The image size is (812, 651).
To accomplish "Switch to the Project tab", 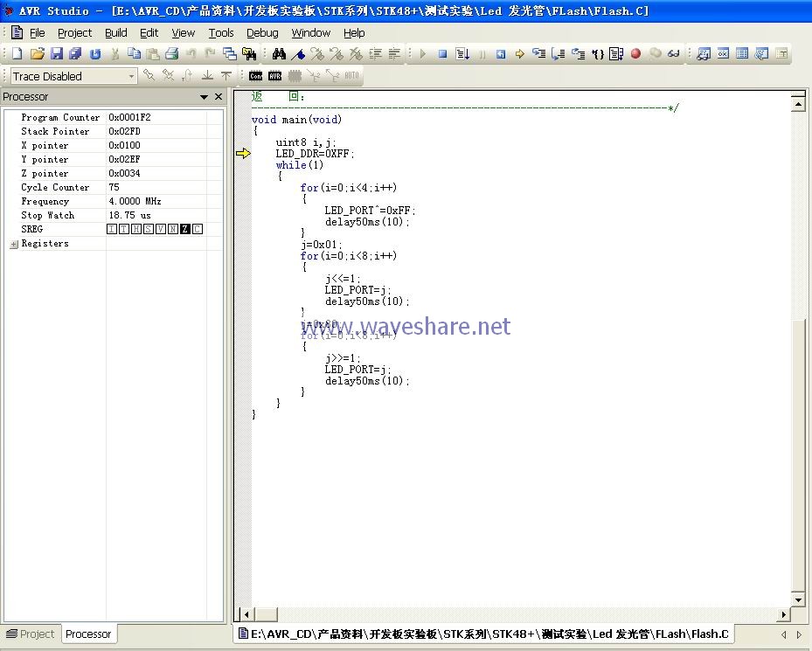I will (31, 634).
